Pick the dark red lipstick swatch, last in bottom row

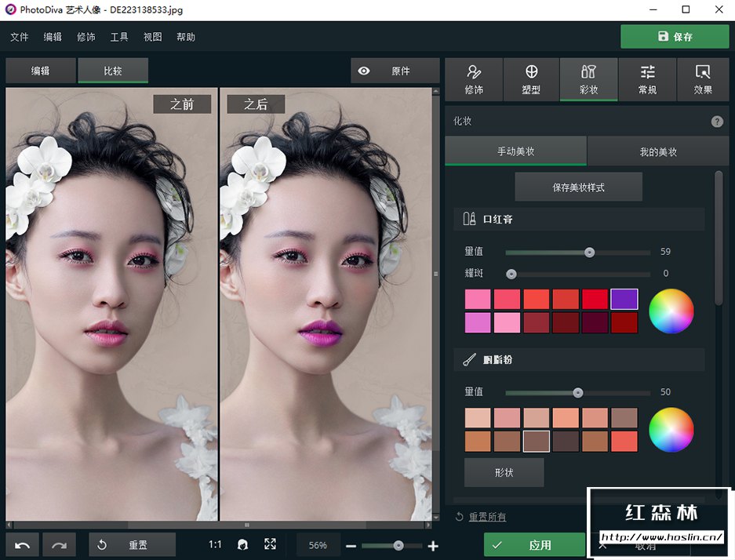[x=624, y=323]
